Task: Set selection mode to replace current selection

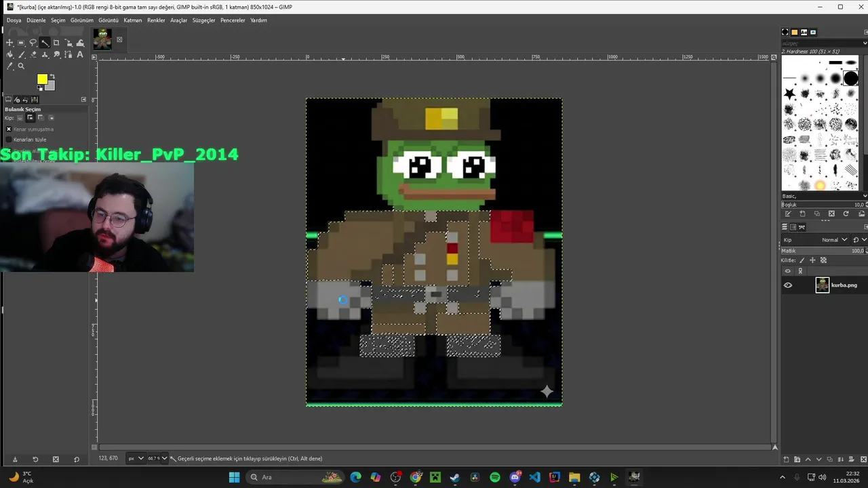Action: [x=20, y=118]
